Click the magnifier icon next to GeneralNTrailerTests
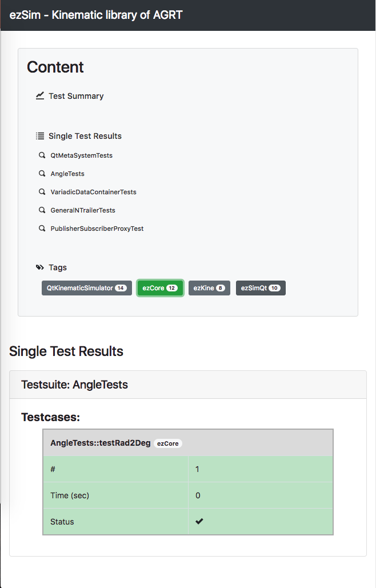The width and height of the screenshot is (376, 588). 42,210
